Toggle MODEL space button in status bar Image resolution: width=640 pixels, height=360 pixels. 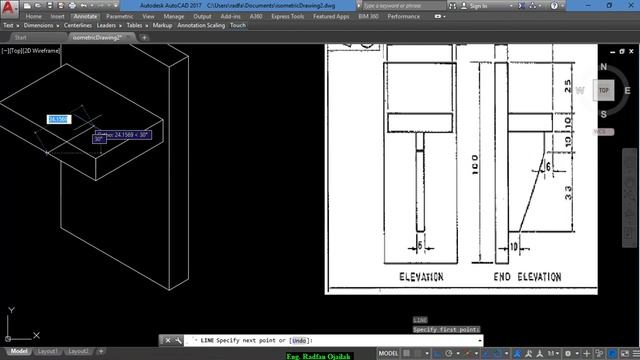(x=388, y=353)
